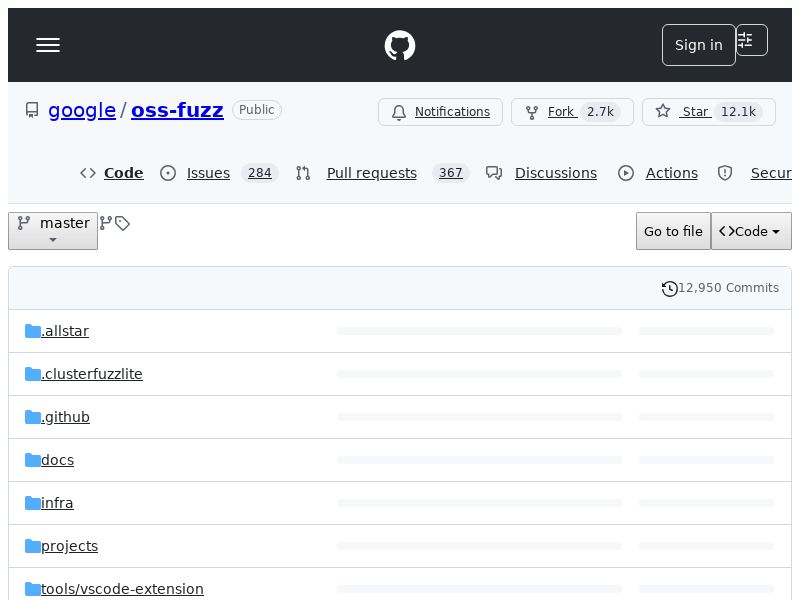The width and height of the screenshot is (800, 600).
Task: Toggle notifications for this repository
Action: tap(440, 112)
